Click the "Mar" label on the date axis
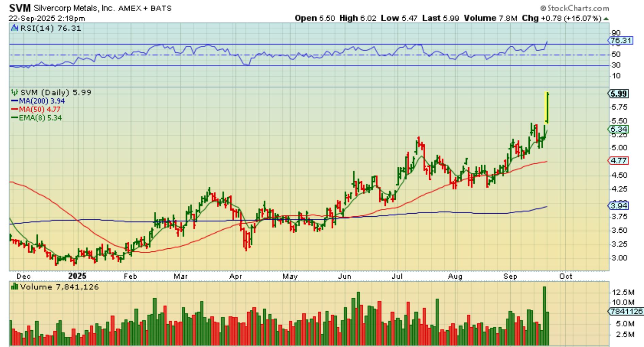 pyautogui.click(x=181, y=276)
